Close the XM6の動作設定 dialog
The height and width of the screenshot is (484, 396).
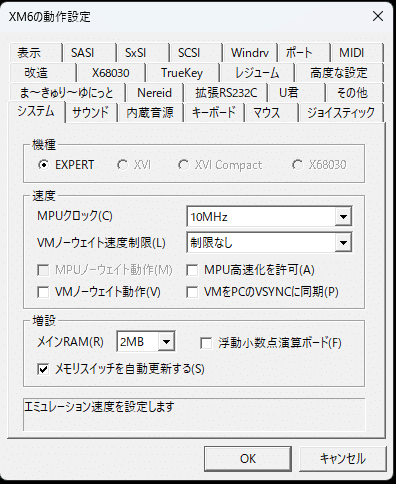378,16
